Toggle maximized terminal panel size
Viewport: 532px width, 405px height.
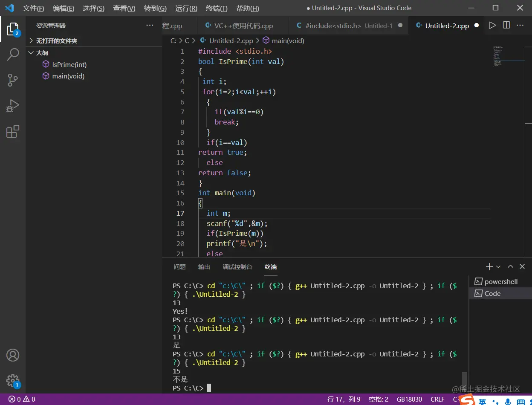510,266
